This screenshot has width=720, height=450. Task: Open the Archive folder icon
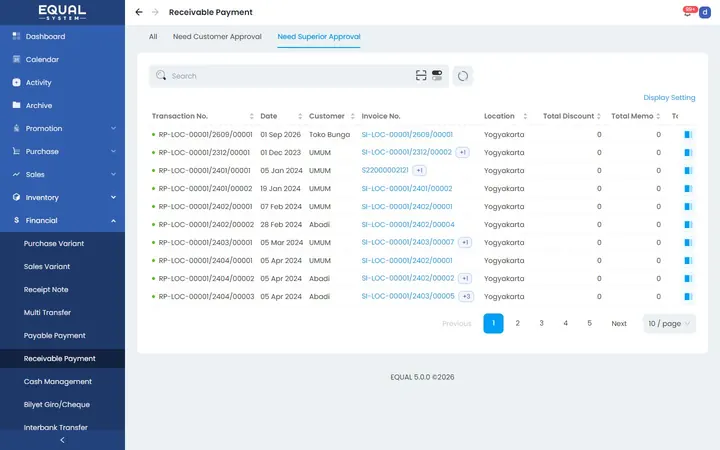17,105
